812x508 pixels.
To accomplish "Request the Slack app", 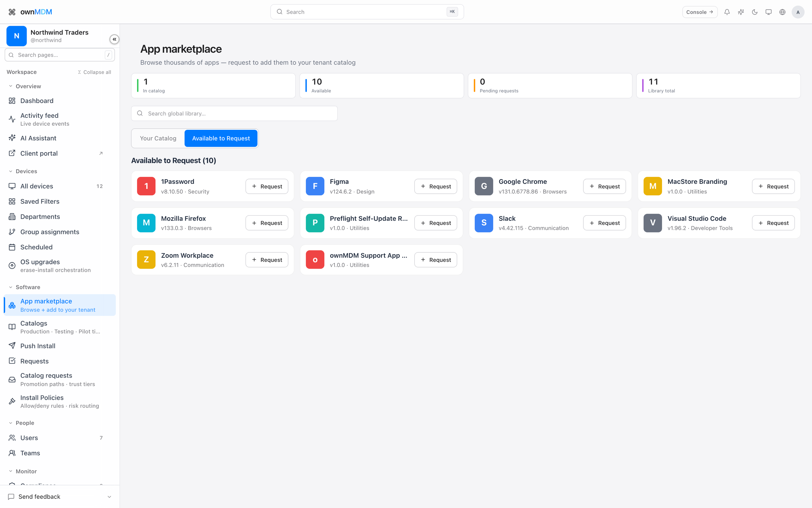I will pos(604,223).
